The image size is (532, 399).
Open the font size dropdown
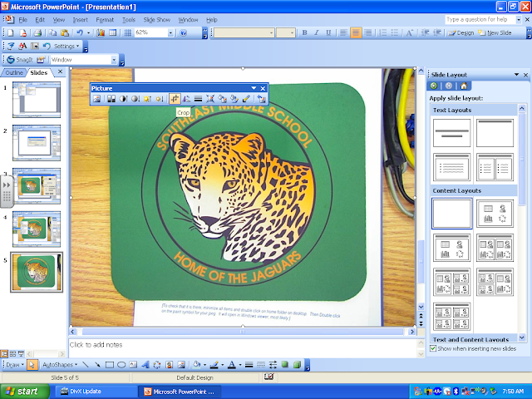click(x=292, y=33)
